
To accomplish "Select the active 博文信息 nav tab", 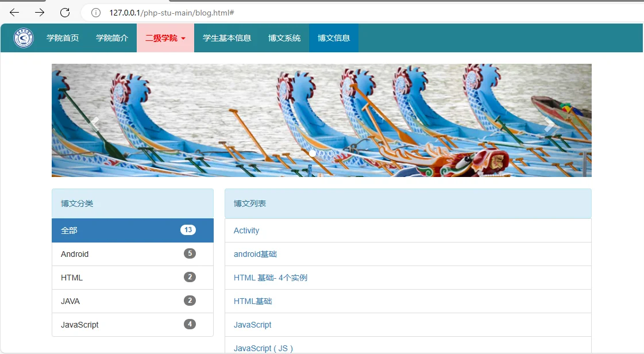I will pos(333,38).
